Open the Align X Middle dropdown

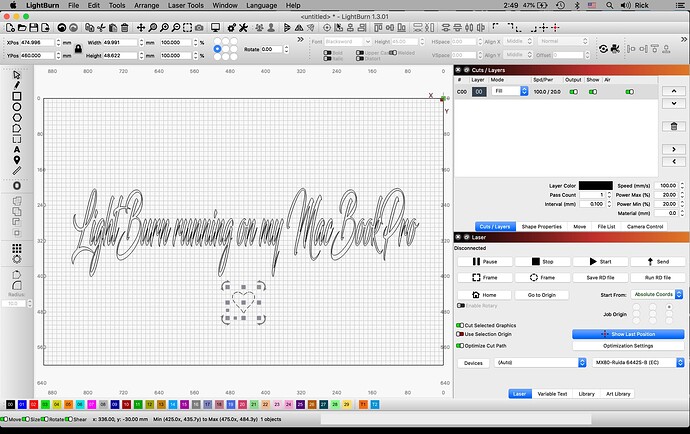518,41
